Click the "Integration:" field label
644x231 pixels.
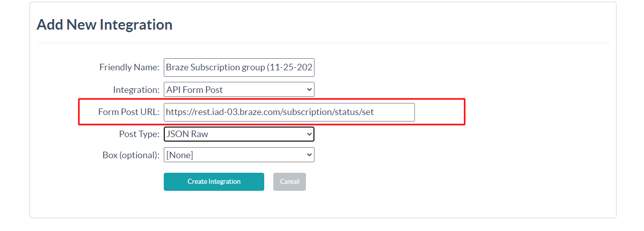coord(136,90)
